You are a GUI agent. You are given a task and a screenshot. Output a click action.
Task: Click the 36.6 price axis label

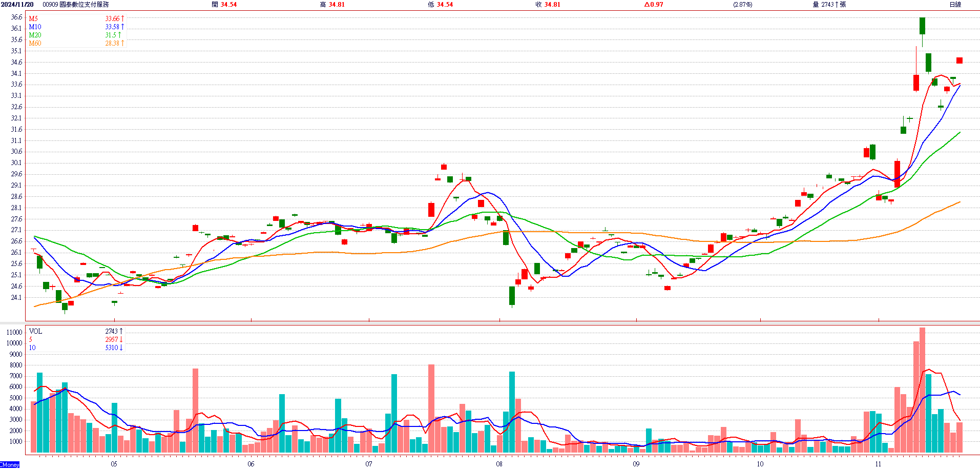[x=16, y=17]
